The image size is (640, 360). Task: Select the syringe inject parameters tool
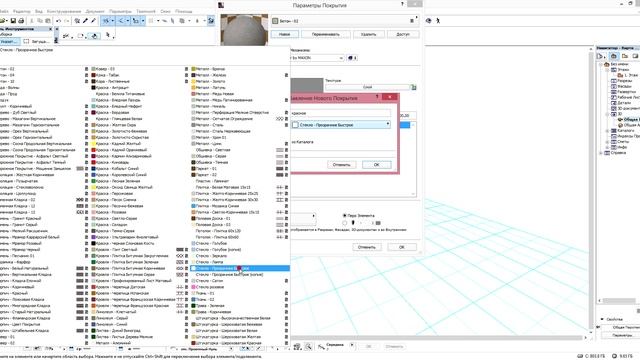click(93, 21)
